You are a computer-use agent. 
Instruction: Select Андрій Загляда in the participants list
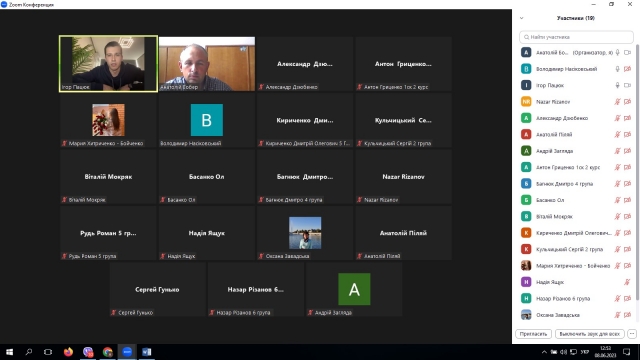click(x=576, y=151)
